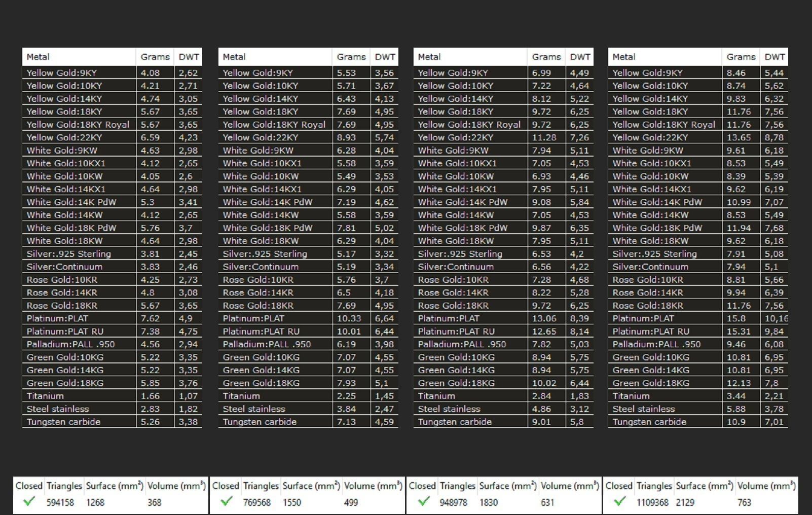The height and width of the screenshot is (515, 812).
Task: Click the green Closed checkmark beside 594158 triangles
Action: pyautogui.click(x=29, y=502)
